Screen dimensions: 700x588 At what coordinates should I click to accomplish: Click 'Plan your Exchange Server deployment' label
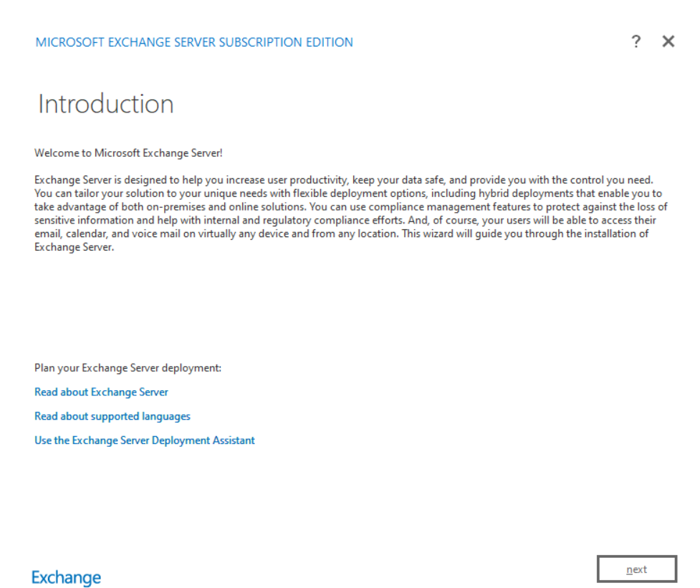(128, 368)
